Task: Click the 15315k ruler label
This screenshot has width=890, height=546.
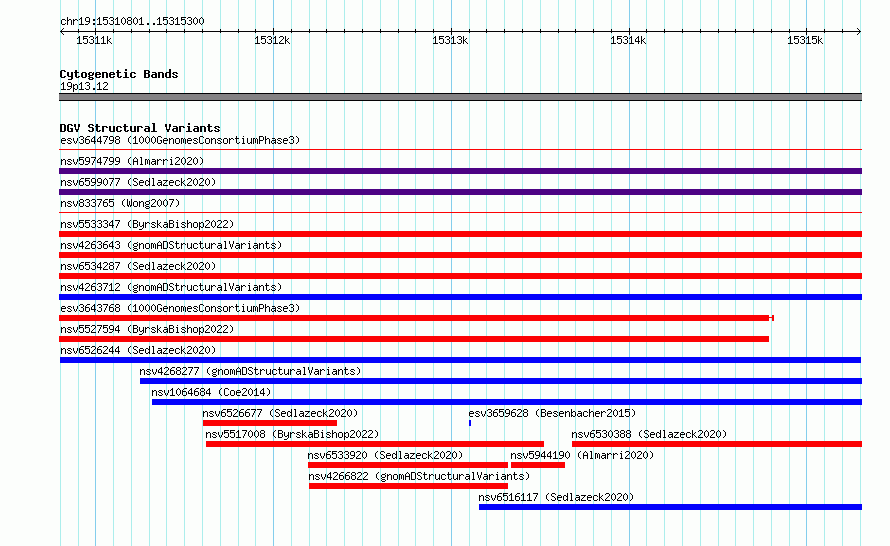Action: (805, 40)
